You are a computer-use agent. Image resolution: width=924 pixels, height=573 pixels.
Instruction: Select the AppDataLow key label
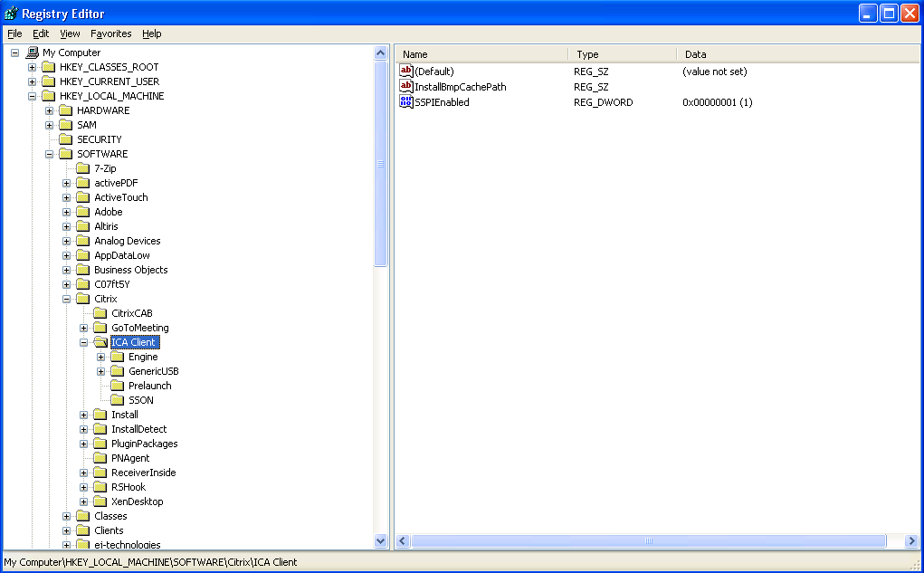[x=122, y=255]
